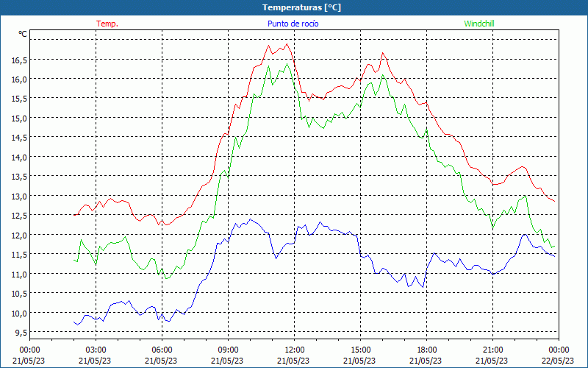The image size is (588, 368).
Task: Select the blue Punto de rocío legend label
Action: click(293, 24)
